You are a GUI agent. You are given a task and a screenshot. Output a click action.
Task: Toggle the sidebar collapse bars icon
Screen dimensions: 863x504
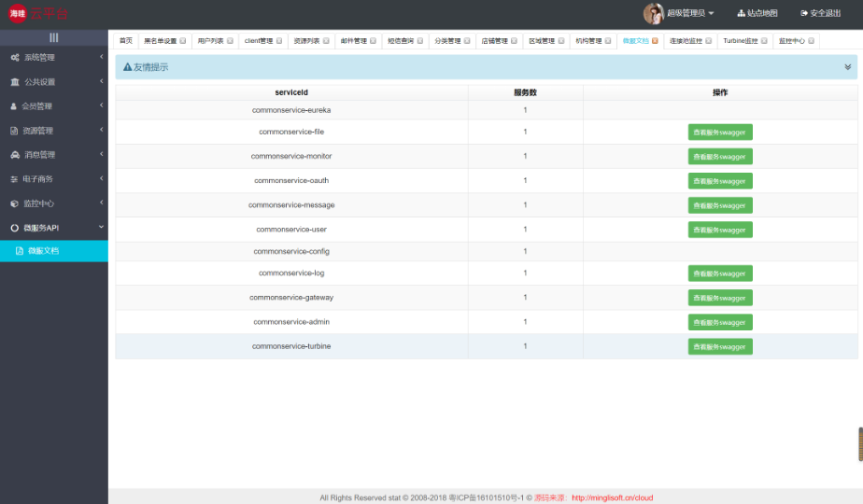[x=54, y=37]
